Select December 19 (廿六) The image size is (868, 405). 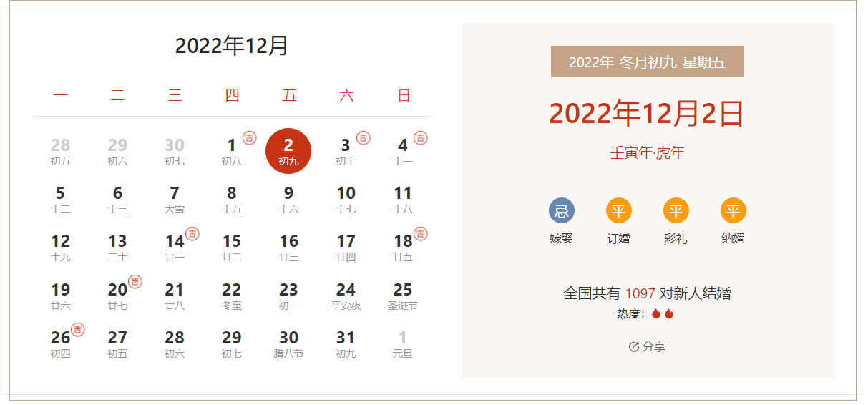click(60, 296)
